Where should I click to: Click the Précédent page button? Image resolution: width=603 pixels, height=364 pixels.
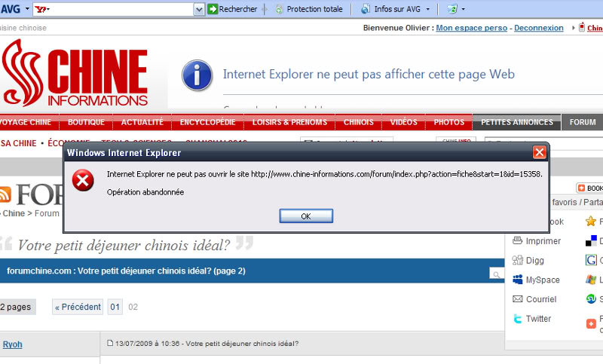pos(78,307)
